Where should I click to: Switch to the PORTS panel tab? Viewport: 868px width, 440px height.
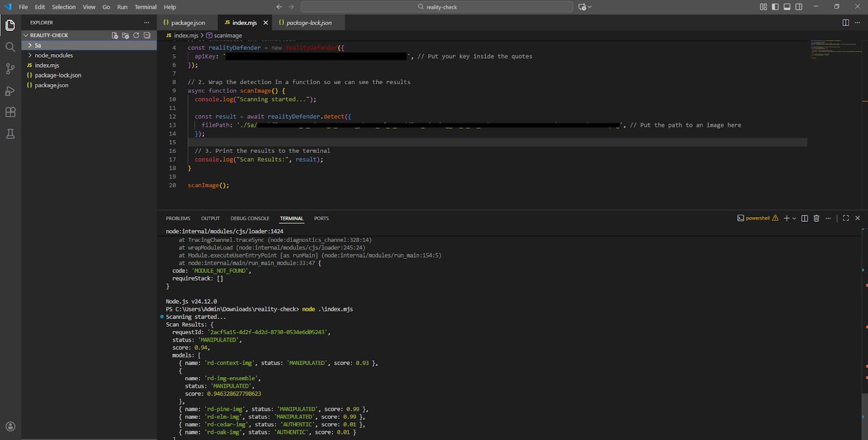tap(321, 219)
